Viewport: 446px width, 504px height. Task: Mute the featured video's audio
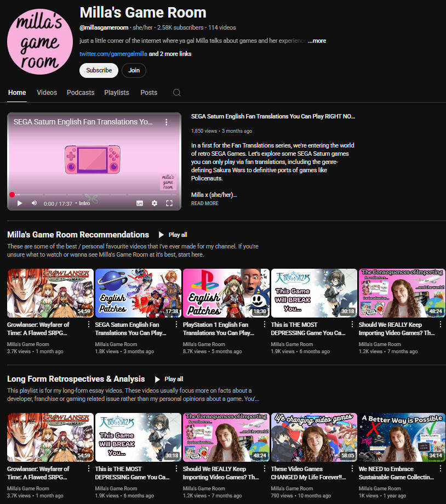33,203
